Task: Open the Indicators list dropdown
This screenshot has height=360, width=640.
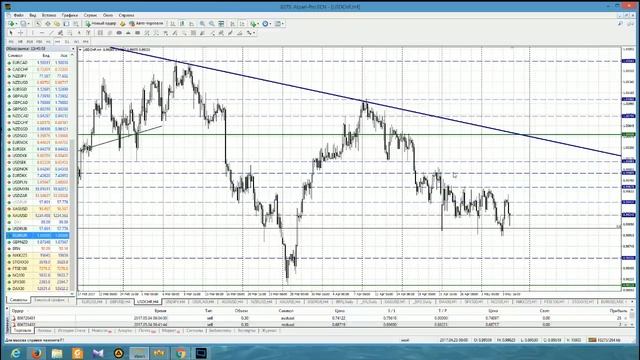Action: point(255,24)
